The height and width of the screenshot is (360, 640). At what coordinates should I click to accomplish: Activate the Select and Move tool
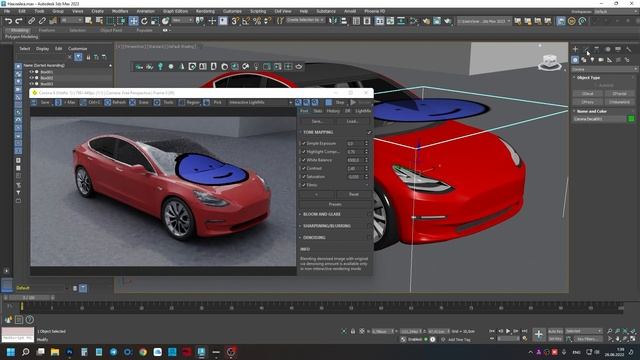click(133, 21)
